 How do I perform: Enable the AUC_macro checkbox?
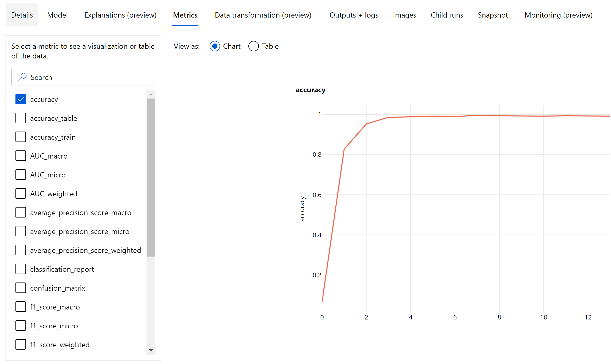pyautogui.click(x=20, y=155)
